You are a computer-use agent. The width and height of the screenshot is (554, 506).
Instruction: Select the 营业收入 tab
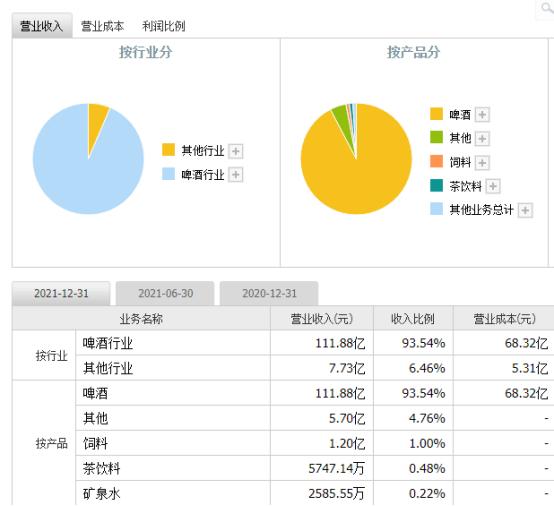coord(42,25)
